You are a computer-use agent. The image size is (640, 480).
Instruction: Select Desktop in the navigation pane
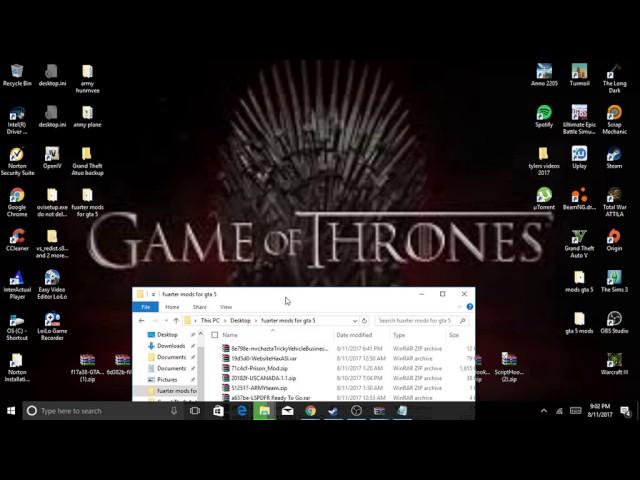167,335
